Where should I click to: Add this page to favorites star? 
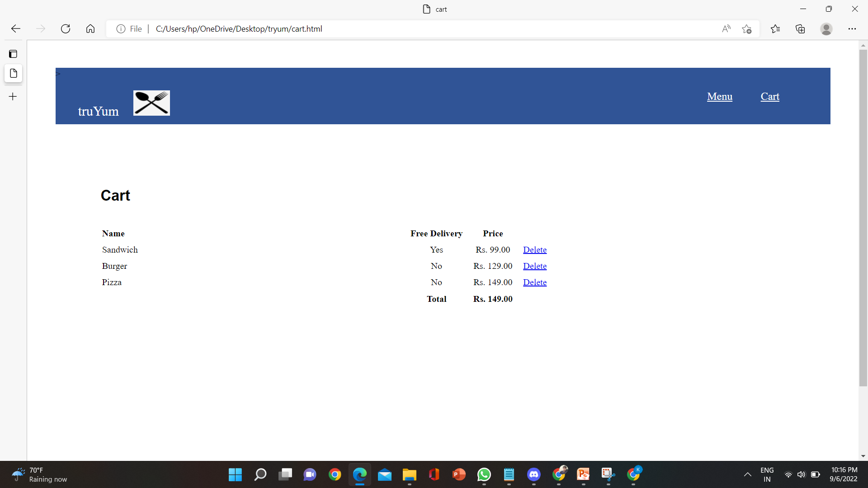click(746, 29)
